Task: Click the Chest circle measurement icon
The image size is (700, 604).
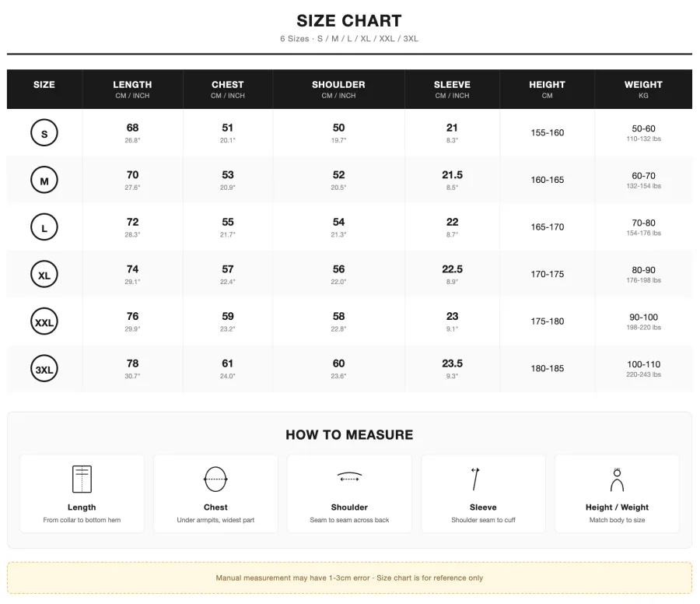Action: coord(215,479)
